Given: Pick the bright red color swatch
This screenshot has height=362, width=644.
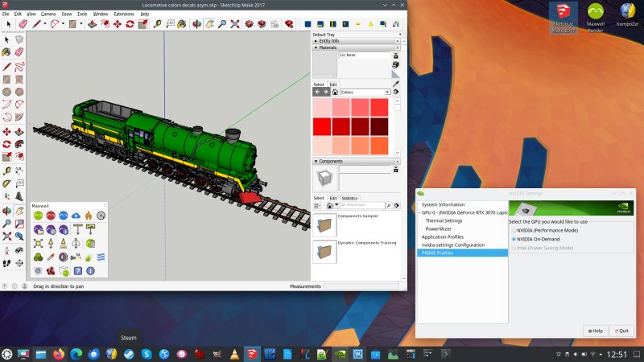Looking at the screenshot, I should (322, 126).
